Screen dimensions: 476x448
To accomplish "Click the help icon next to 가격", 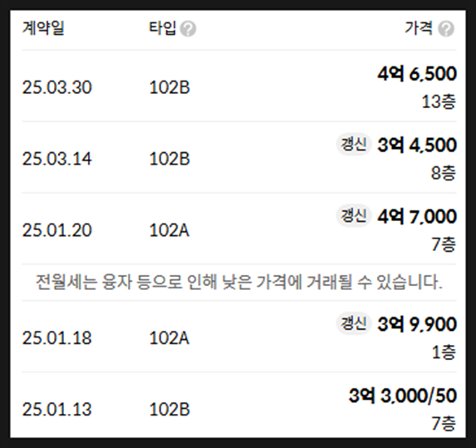I will [446, 29].
